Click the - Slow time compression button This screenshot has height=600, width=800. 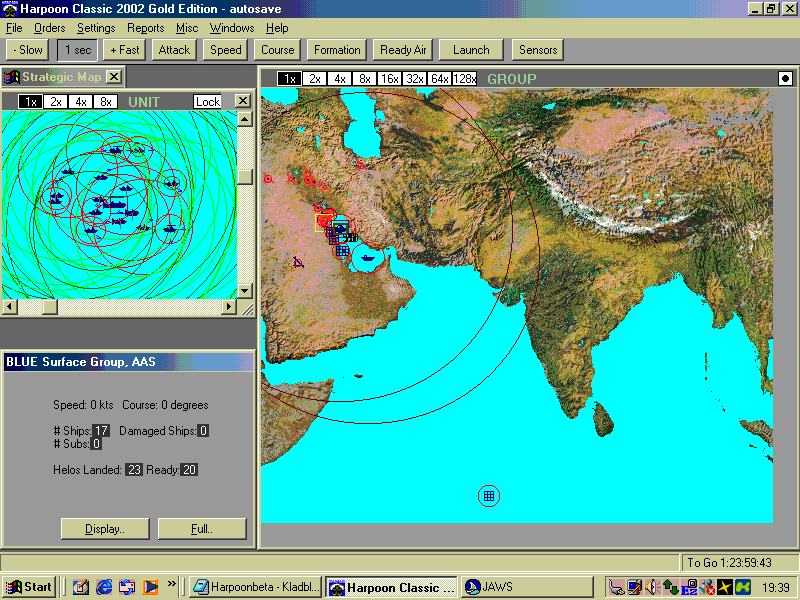[x=28, y=50]
